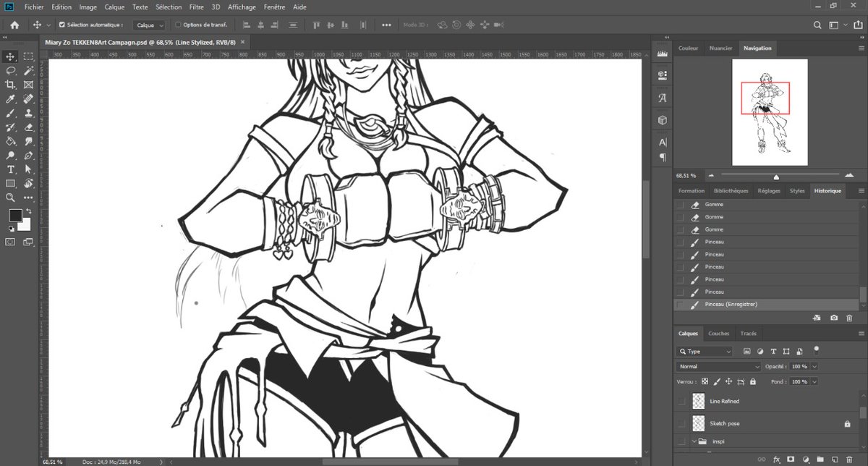Image resolution: width=868 pixels, height=466 pixels.
Task: Open the Filtre menu
Action: pos(197,7)
